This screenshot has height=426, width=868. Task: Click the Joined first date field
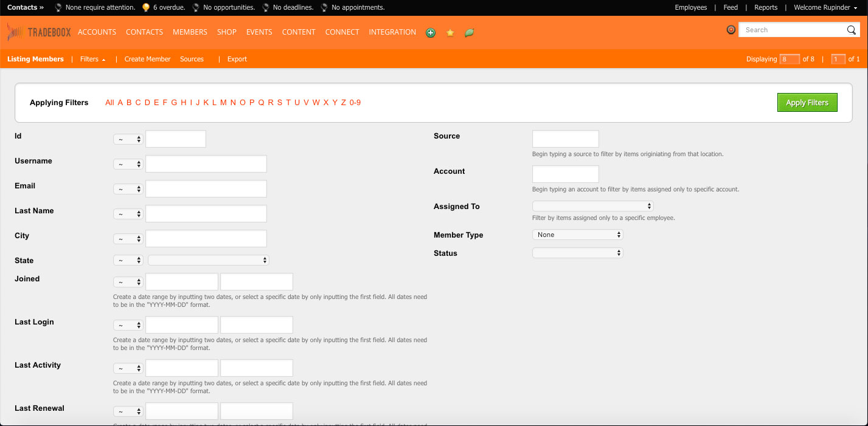click(182, 281)
